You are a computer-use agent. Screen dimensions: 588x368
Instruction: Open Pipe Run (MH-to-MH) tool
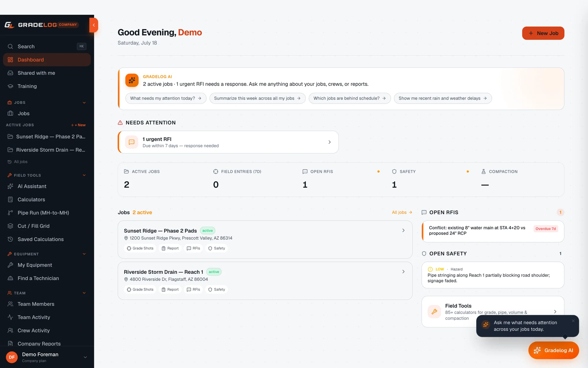coord(47,213)
